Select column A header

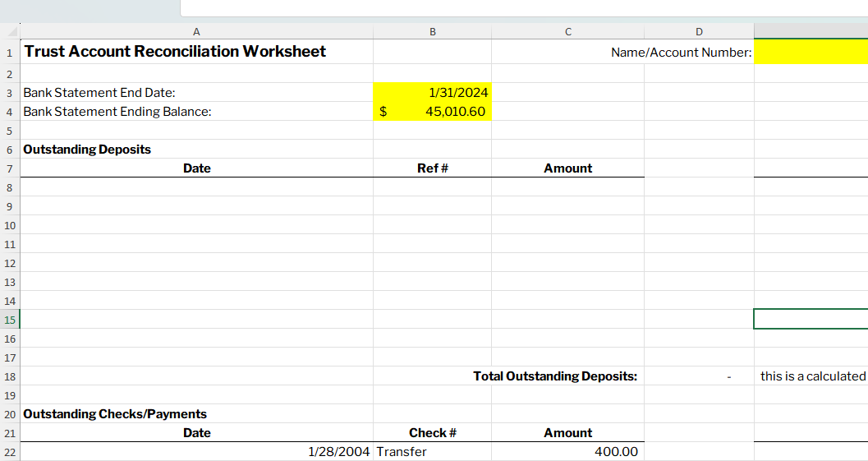196,32
